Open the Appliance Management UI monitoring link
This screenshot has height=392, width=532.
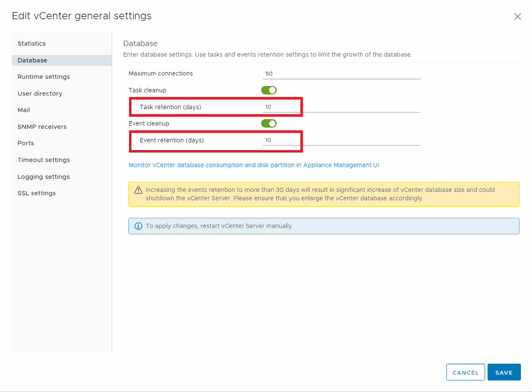(254, 165)
